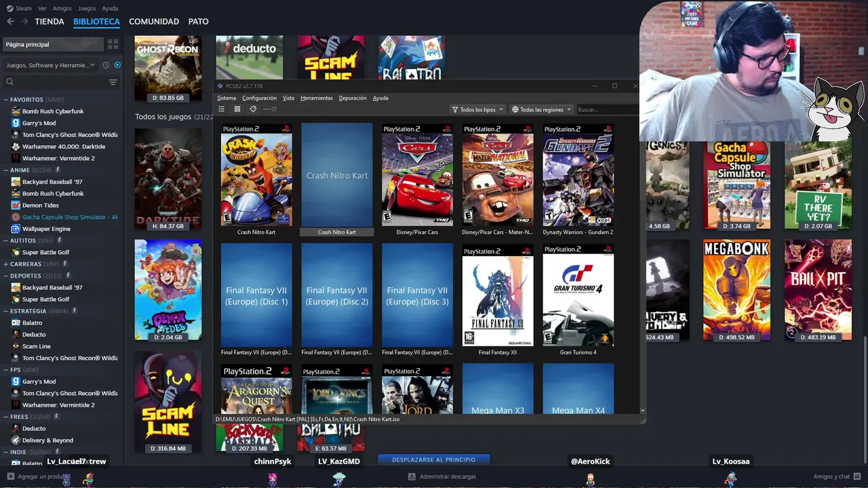This screenshot has width=868, height=488.
Task: Open Ball x Pit cover in Steam library
Action: tap(818, 290)
